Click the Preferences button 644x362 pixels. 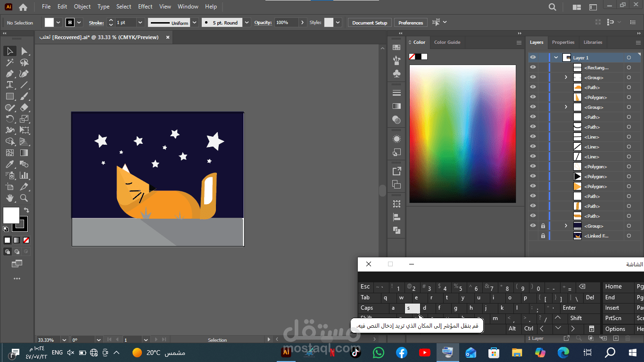tap(411, 23)
